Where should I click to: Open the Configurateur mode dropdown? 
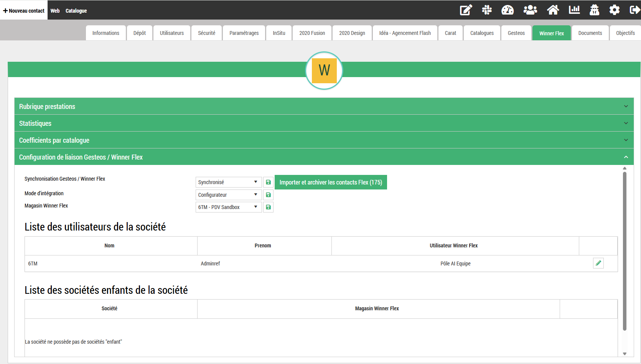coord(228,195)
